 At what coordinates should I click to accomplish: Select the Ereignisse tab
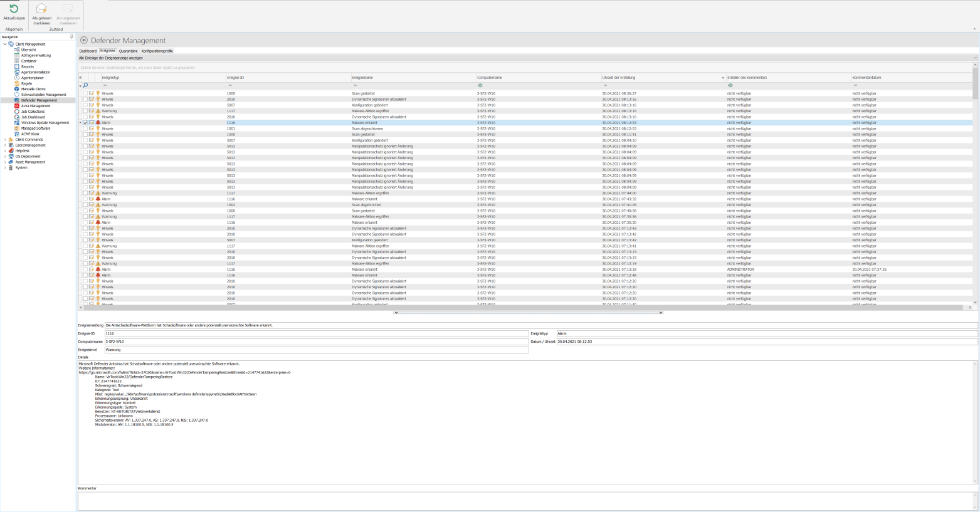108,51
